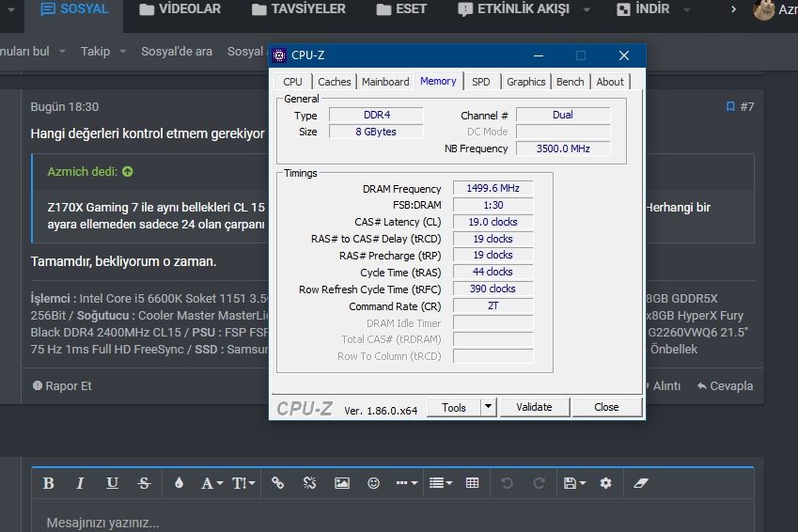Apply italic formatting in the editor
The image size is (798, 532).
pos(80,482)
